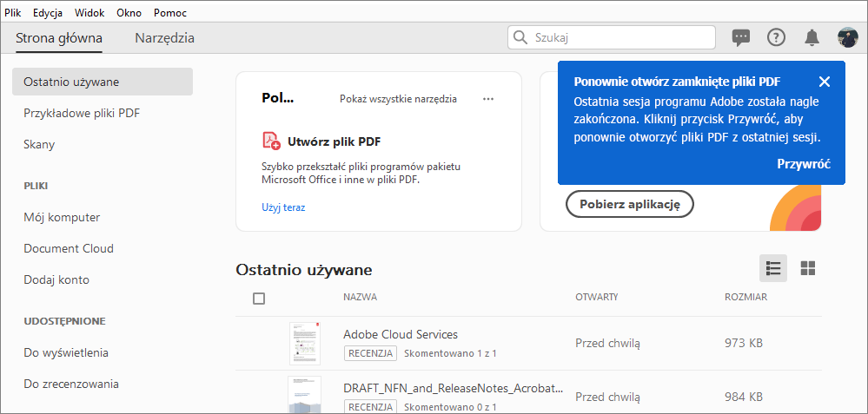Switch to the Strona główna tab
Screen dimensions: 868x414
(x=59, y=38)
